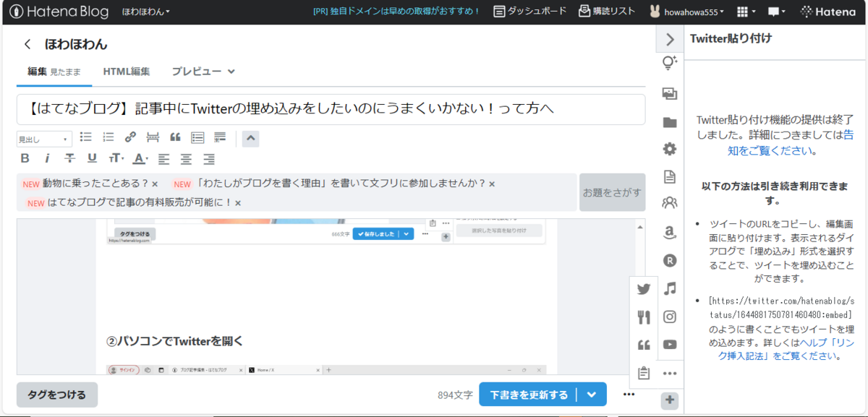Open clipboard template icon in popup

[644, 373]
